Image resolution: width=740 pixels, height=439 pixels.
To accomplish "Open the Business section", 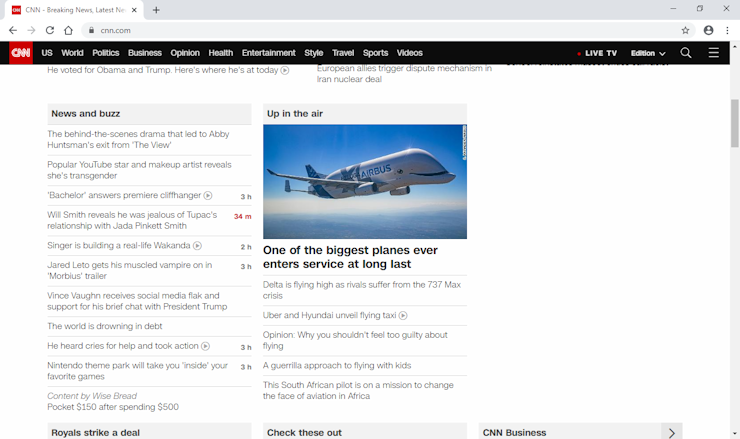I will coord(145,53).
